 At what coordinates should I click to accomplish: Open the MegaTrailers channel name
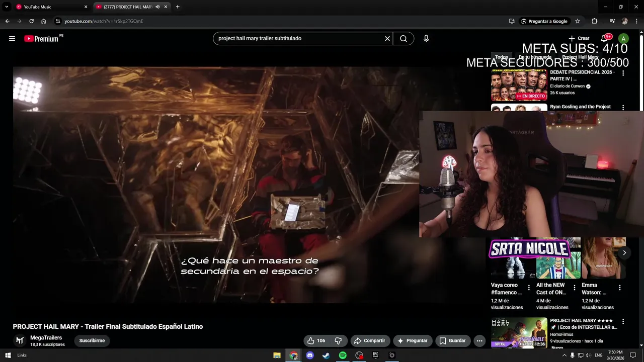pyautogui.click(x=46, y=338)
